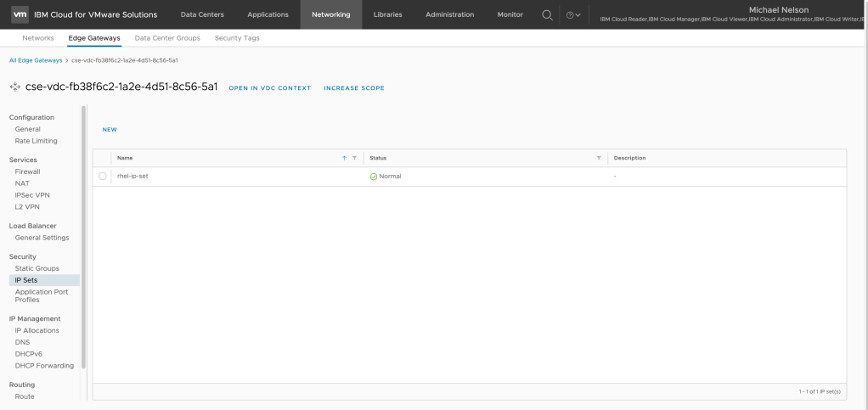
Task: Switch to the Security Tags tab
Action: click(x=237, y=38)
